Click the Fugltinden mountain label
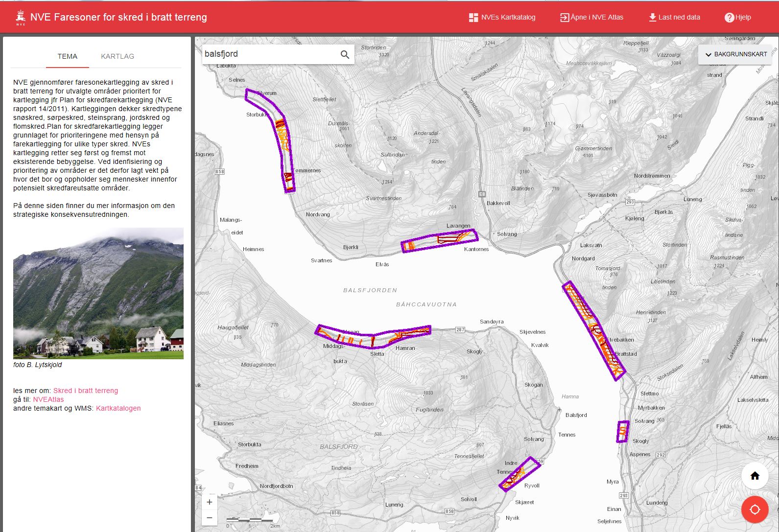The image size is (779, 532). pyautogui.click(x=429, y=410)
